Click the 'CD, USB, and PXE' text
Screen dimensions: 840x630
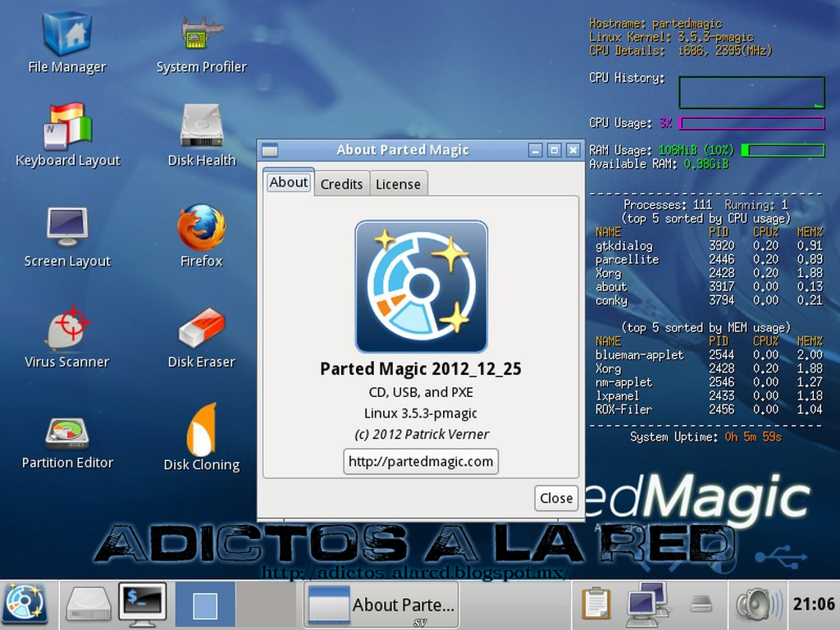pos(421,393)
